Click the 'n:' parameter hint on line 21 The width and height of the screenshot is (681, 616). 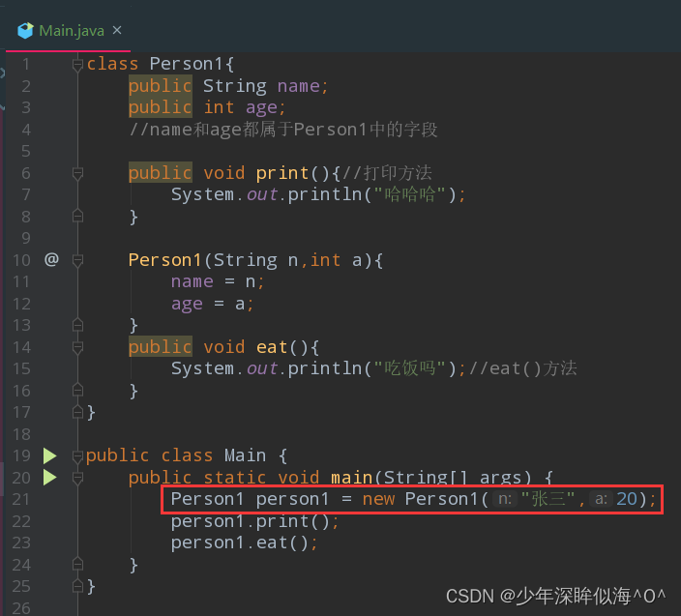point(505,499)
